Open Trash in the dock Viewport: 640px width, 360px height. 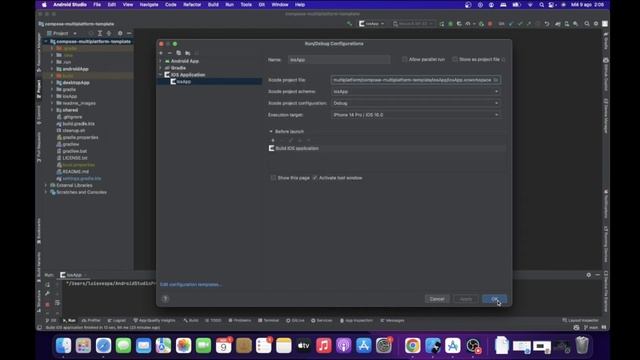(582, 346)
